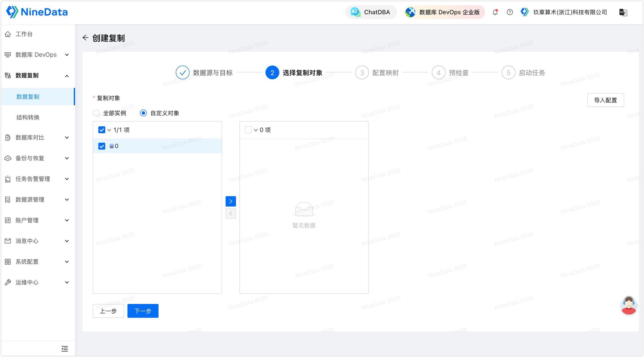Select 数据复制 submenu item
Screen dimensions: 644x357
click(x=38, y=96)
